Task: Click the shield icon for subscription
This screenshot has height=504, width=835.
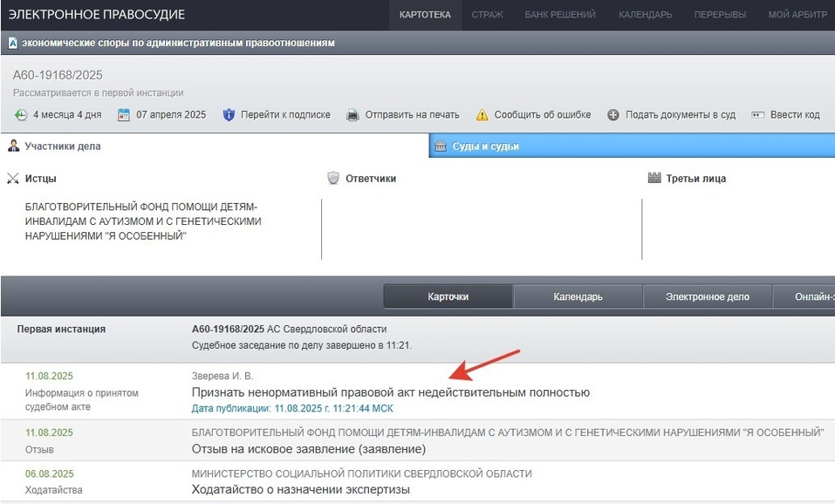Action: (229, 115)
